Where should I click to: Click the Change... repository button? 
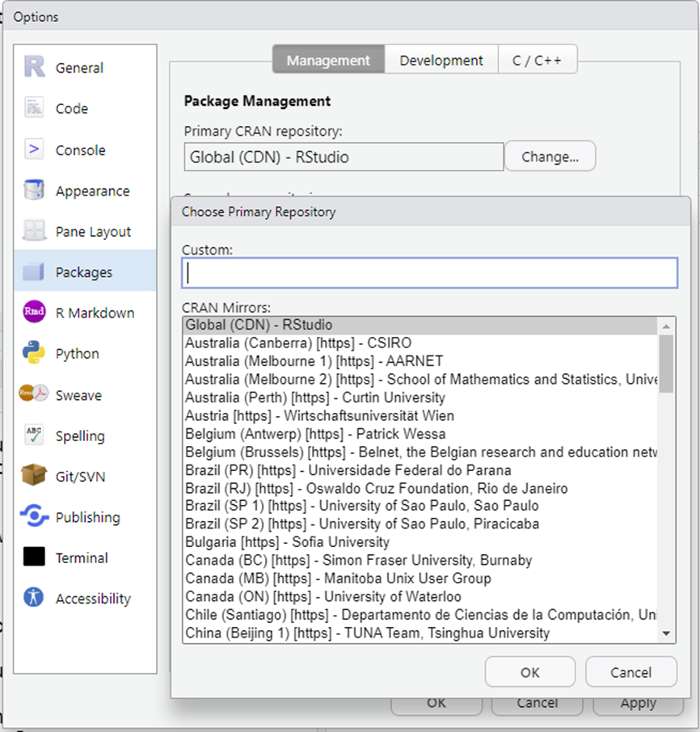(x=550, y=157)
